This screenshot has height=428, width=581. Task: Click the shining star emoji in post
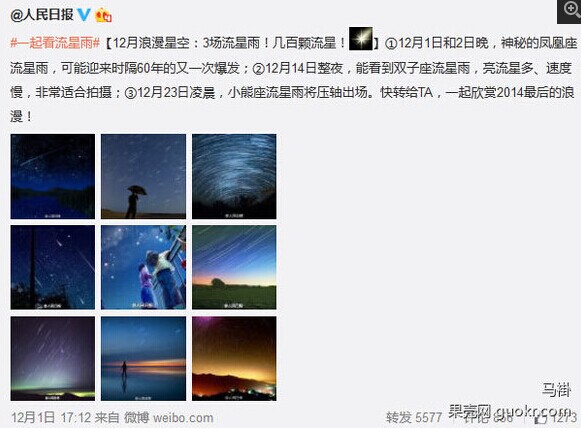[361, 39]
